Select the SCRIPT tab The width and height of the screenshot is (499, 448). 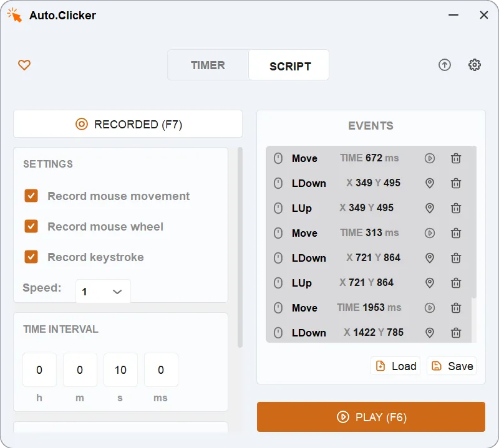point(290,66)
